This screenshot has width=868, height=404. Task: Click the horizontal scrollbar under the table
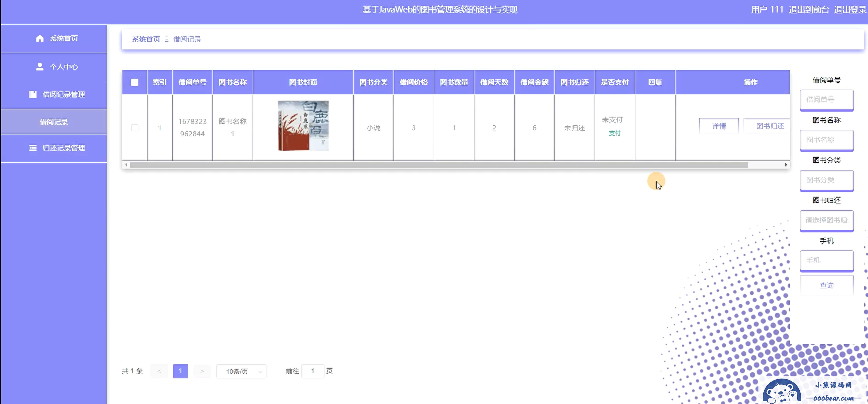438,165
